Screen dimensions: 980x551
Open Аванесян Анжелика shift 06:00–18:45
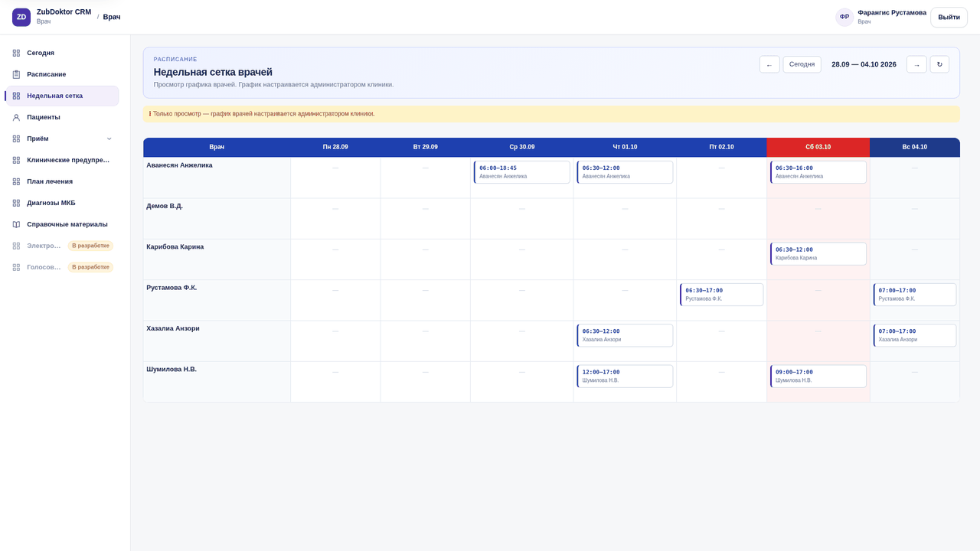click(x=522, y=172)
